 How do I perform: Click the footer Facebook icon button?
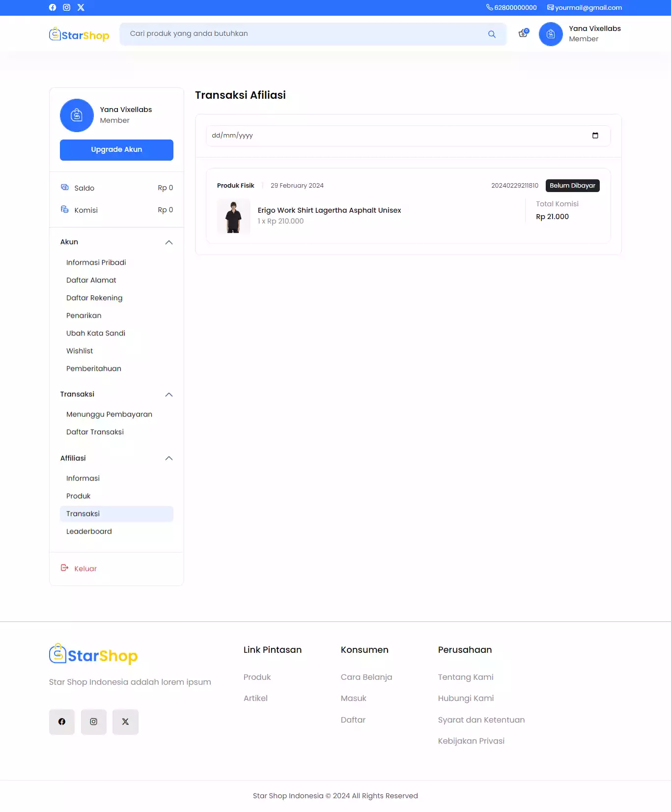[62, 722]
